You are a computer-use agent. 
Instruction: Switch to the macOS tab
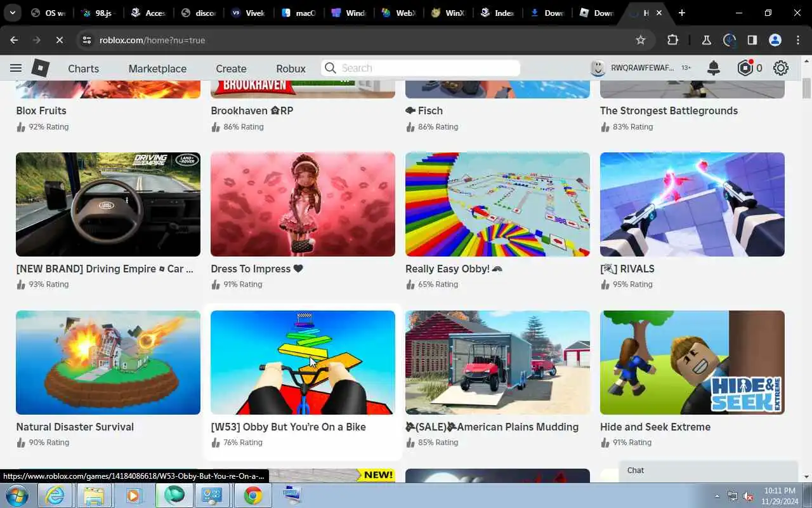coord(299,13)
